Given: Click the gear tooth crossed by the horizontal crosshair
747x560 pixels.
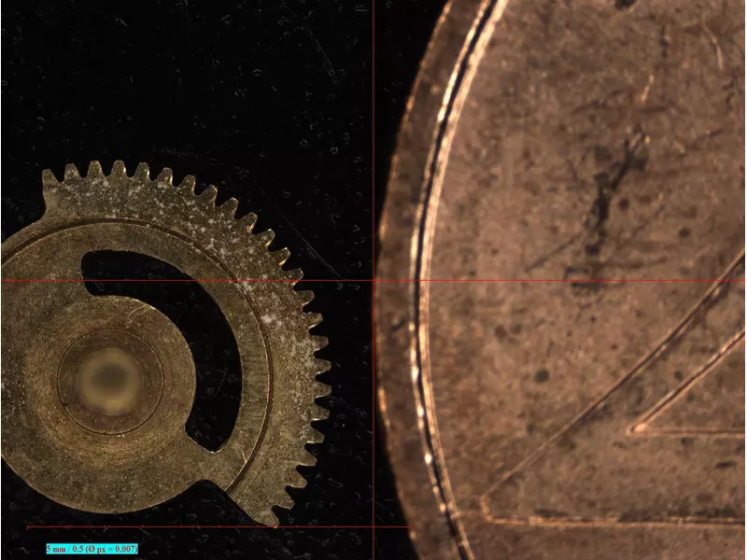Looking at the screenshot, I should tap(297, 280).
